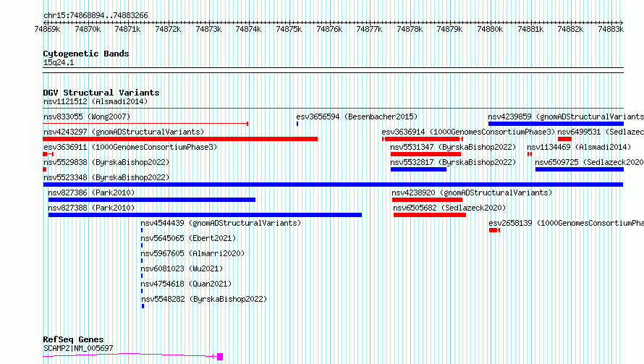Click the 74872k ruler position label
644x364 pixels.
pos(168,29)
